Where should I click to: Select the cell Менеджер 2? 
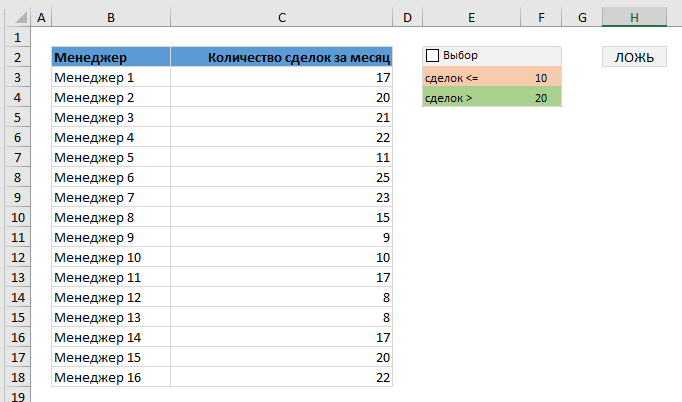(111, 97)
